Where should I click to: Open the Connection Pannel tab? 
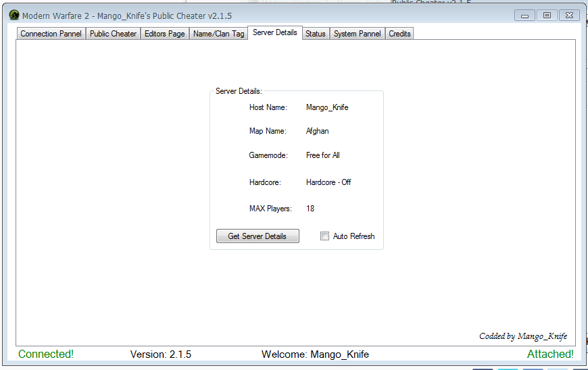[x=51, y=34]
